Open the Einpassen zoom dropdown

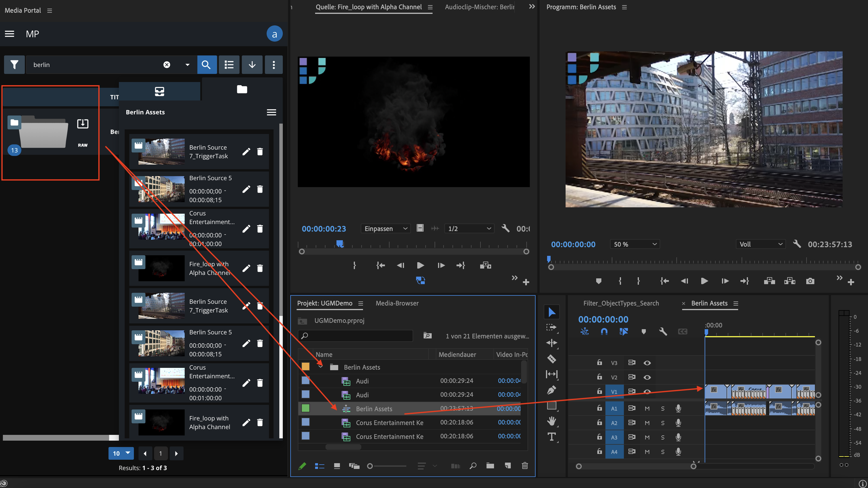386,229
